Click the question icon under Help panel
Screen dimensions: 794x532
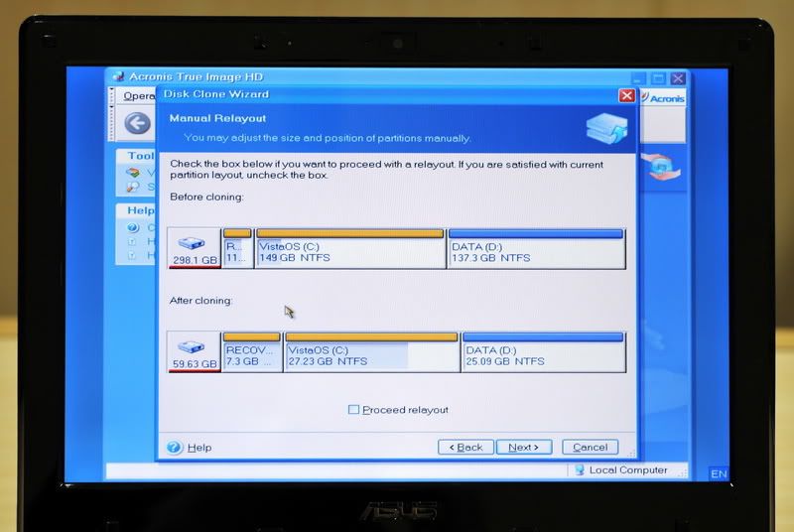pyautogui.click(x=133, y=227)
